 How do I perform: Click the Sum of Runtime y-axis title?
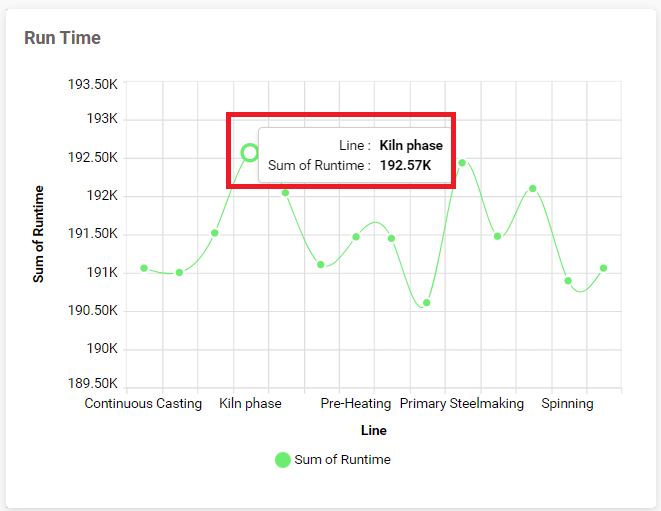coord(38,234)
